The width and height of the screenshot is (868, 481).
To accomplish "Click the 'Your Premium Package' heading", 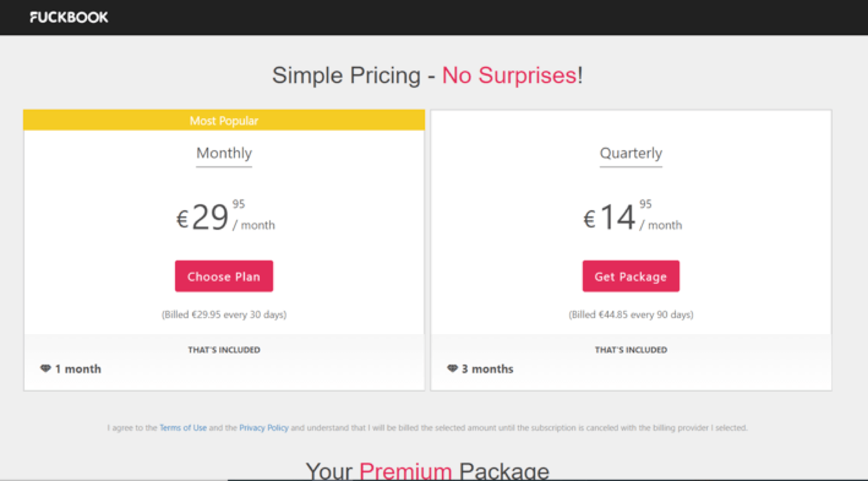I will pyautogui.click(x=427, y=470).
